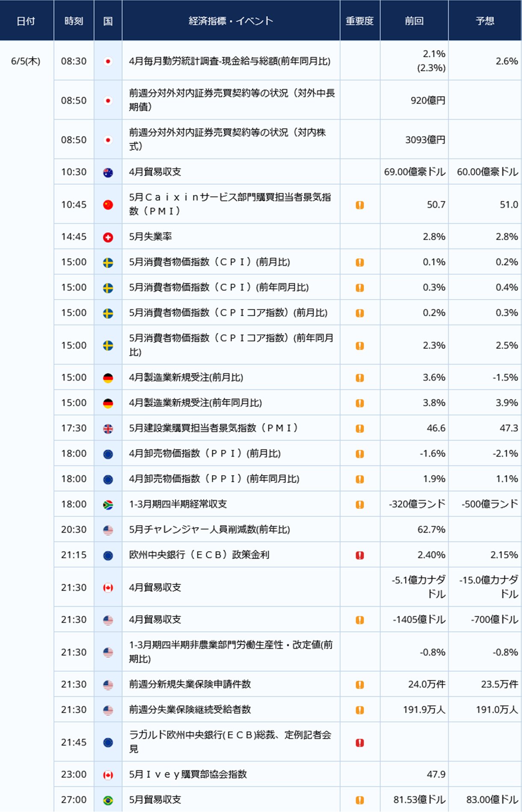Click the 6/5(木) date cell
The height and width of the screenshot is (812, 522).
click(26, 61)
